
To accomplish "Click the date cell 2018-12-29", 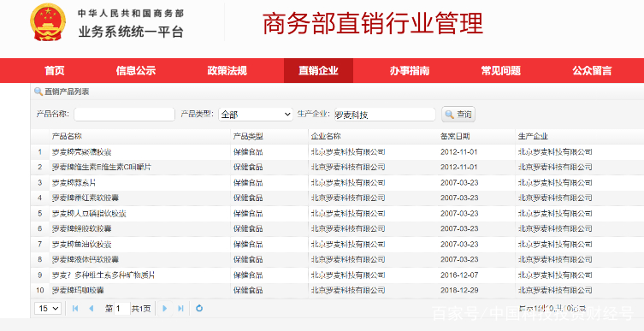I will pos(459,290).
